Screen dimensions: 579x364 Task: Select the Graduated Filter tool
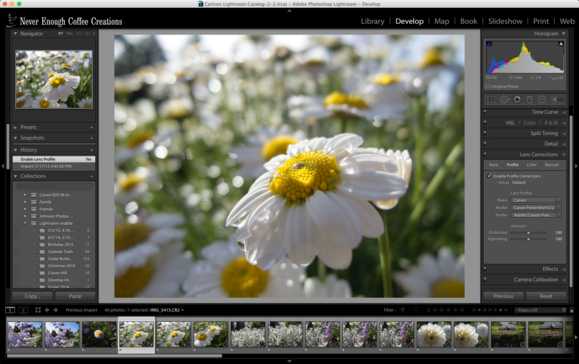(x=529, y=99)
